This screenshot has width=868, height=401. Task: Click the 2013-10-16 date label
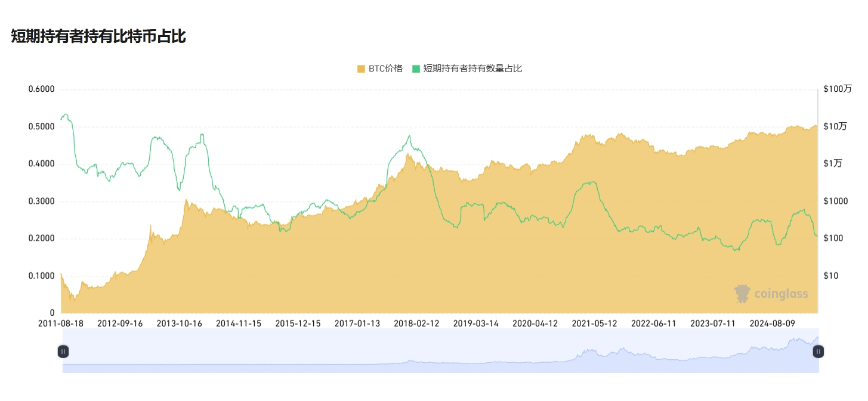tap(180, 324)
